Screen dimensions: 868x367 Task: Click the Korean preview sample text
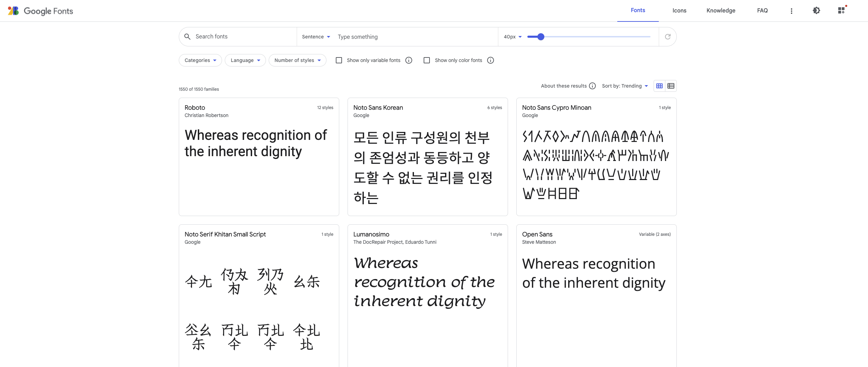click(x=423, y=168)
